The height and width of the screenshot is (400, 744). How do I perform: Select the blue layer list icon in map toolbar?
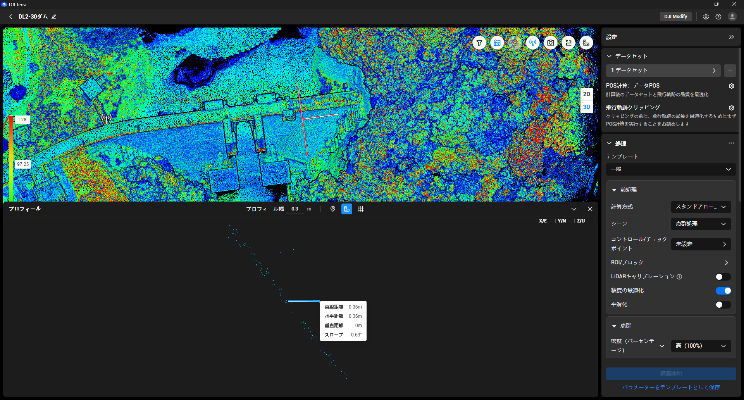(497, 43)
